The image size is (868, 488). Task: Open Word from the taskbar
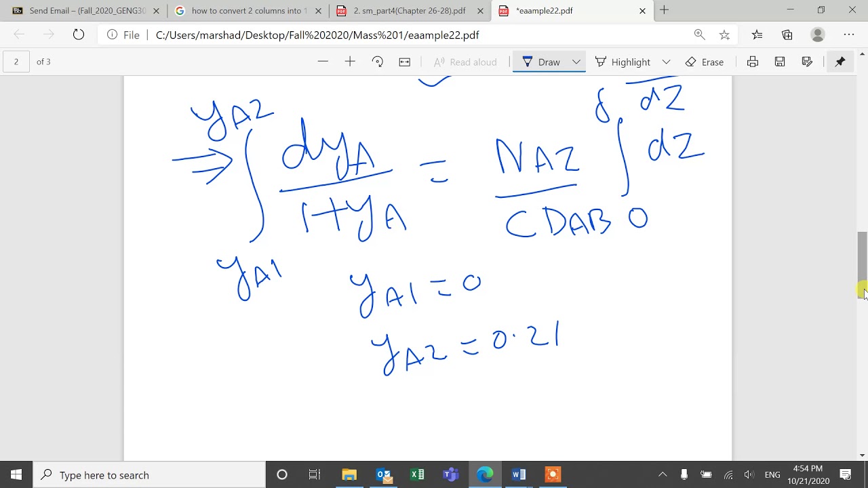pos(519,474)
